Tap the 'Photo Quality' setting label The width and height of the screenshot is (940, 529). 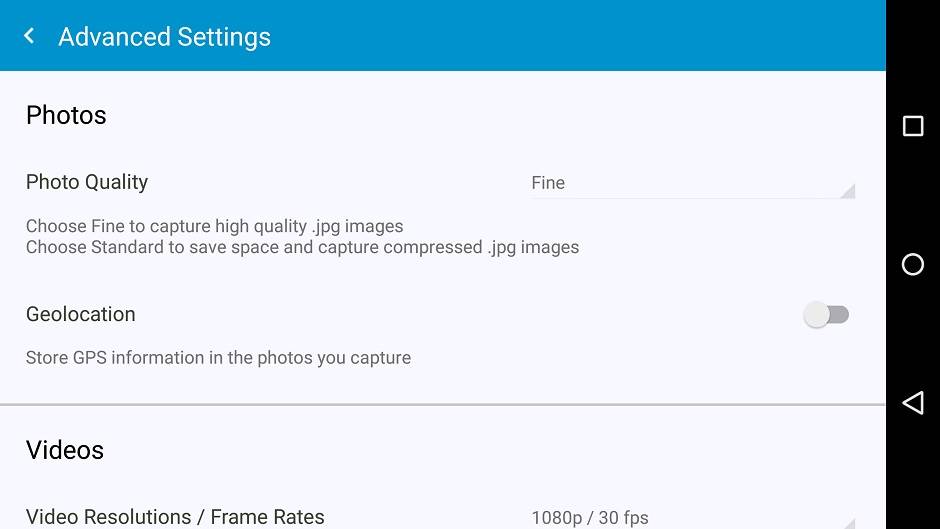click(87, 182)
